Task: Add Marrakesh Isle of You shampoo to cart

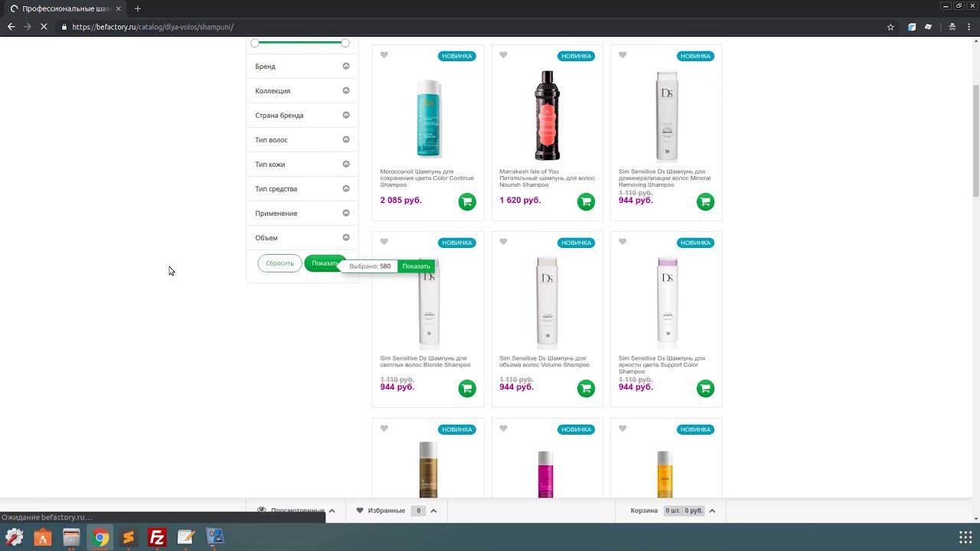Action: [586, 202]
